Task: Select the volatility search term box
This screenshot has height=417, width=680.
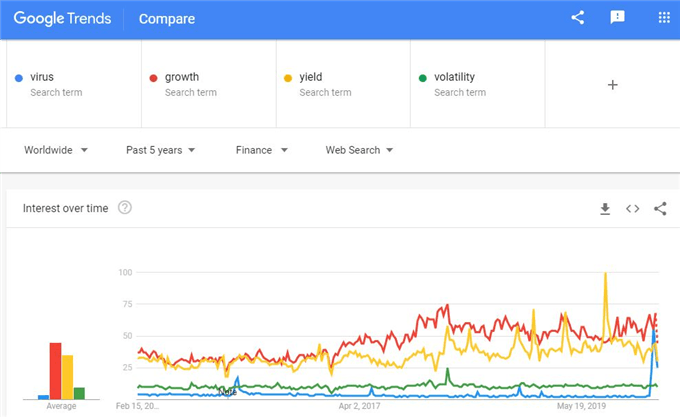Action: point(477,84)
